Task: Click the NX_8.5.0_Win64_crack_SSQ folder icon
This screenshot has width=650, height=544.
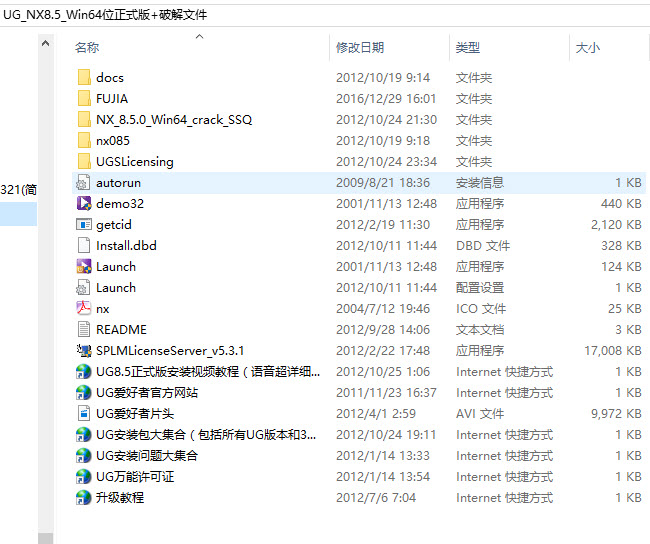Action: click(84, 120)
